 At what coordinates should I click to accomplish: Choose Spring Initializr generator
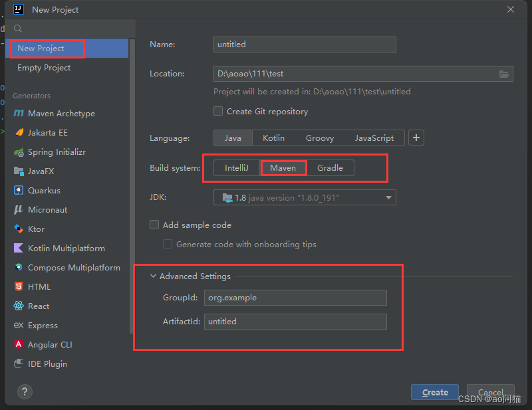coord(57,152)
